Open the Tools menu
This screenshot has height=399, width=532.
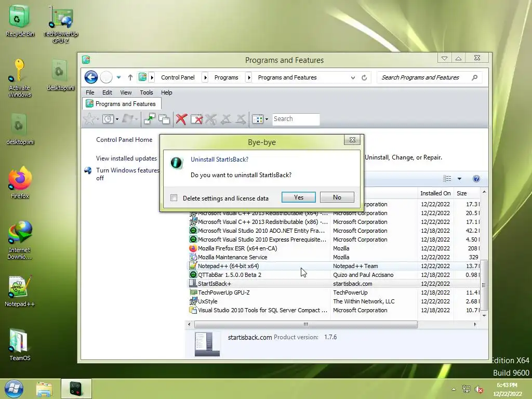coord(146,92)
